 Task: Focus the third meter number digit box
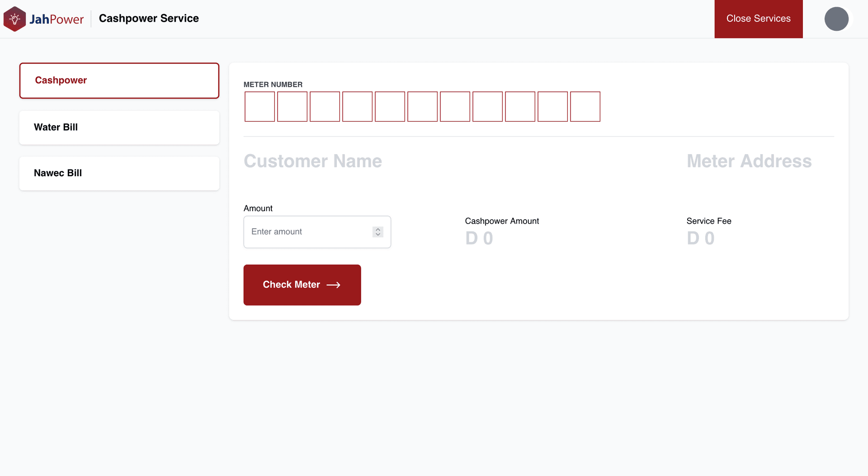(x=325, y=107)
